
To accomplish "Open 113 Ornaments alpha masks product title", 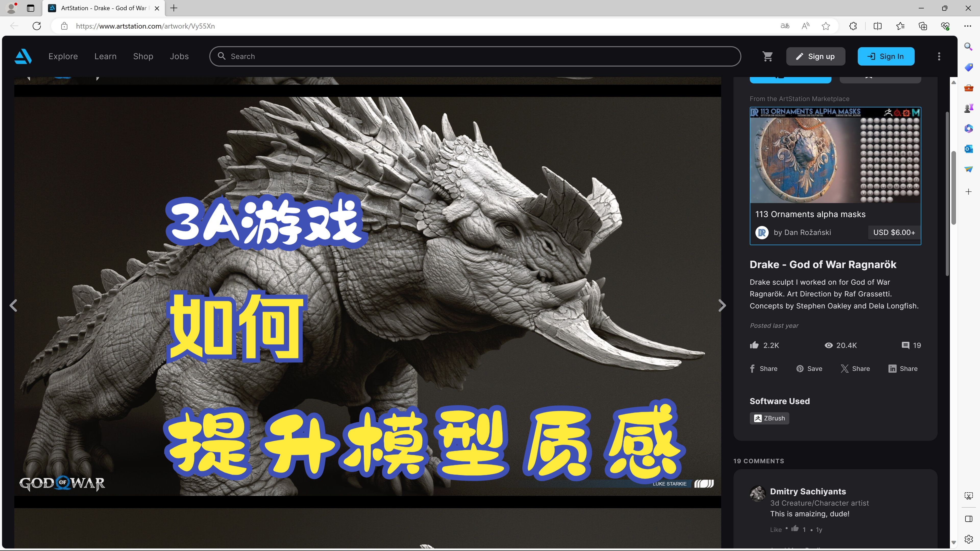I will (x=810, y=214).
